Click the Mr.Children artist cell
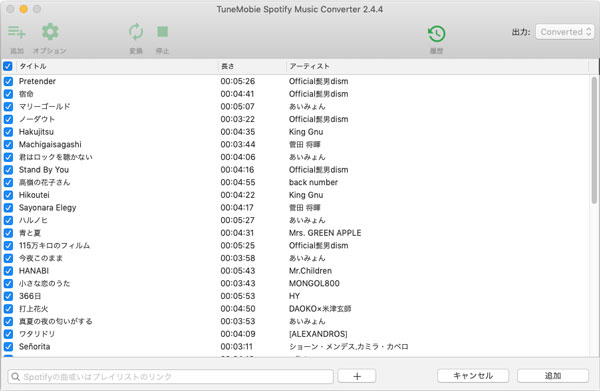Viewport: 600px width, 391px height. (310, 270)
